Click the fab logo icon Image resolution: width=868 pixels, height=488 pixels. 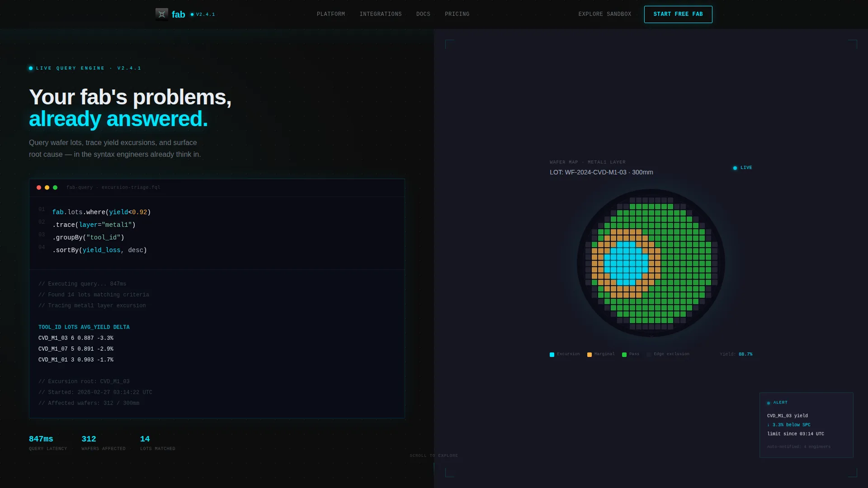(162, 14)
